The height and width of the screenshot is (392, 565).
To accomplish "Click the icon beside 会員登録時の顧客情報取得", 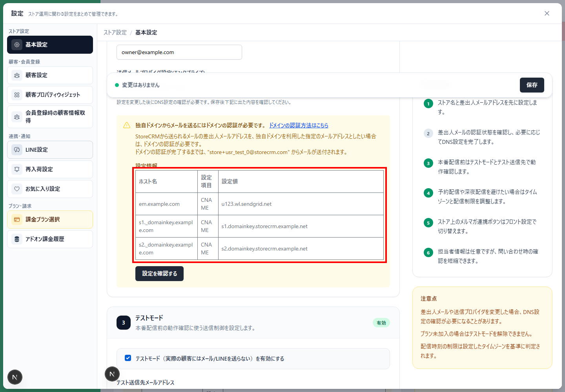I will (x=17, y=117).
